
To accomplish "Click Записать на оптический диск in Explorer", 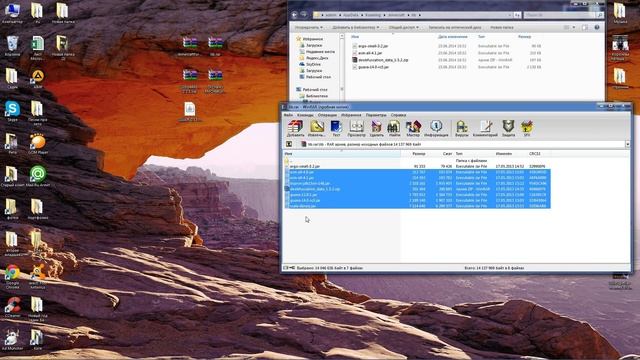I will coord(455,27).
